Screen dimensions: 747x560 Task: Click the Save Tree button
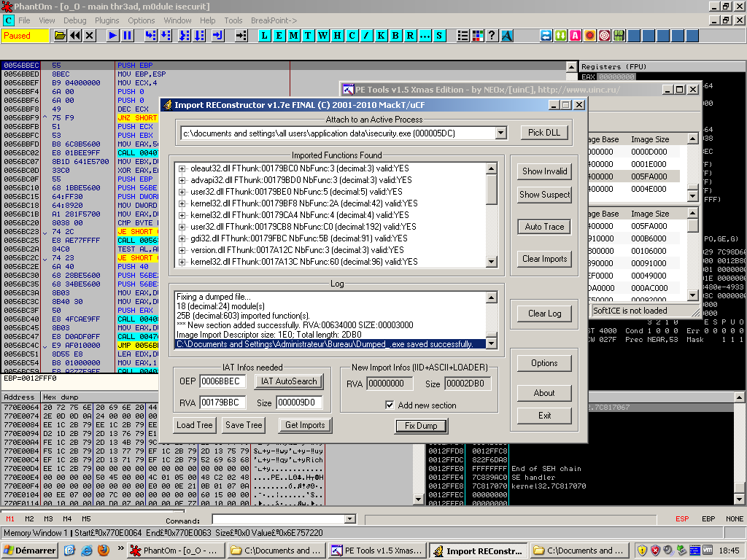point(244,425)
